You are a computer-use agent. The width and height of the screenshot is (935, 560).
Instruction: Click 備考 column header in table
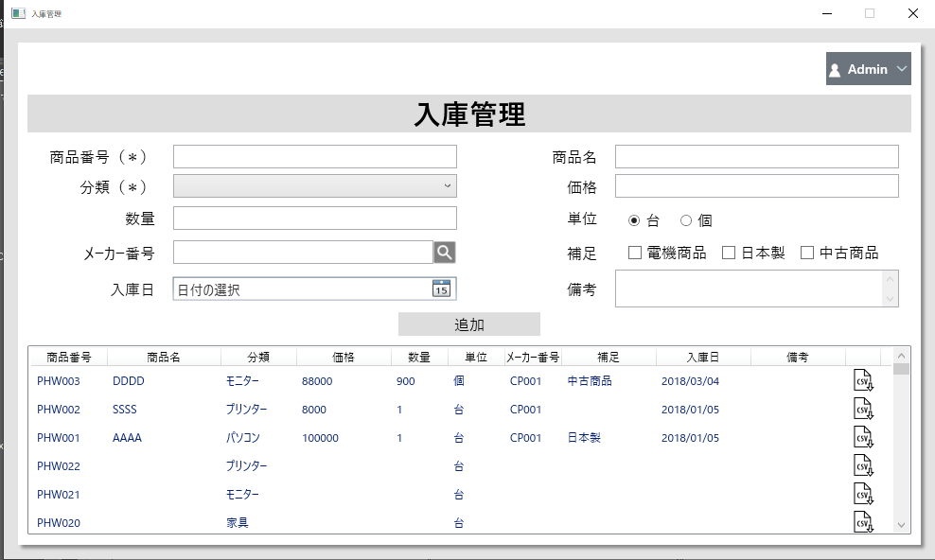point(798,357)
